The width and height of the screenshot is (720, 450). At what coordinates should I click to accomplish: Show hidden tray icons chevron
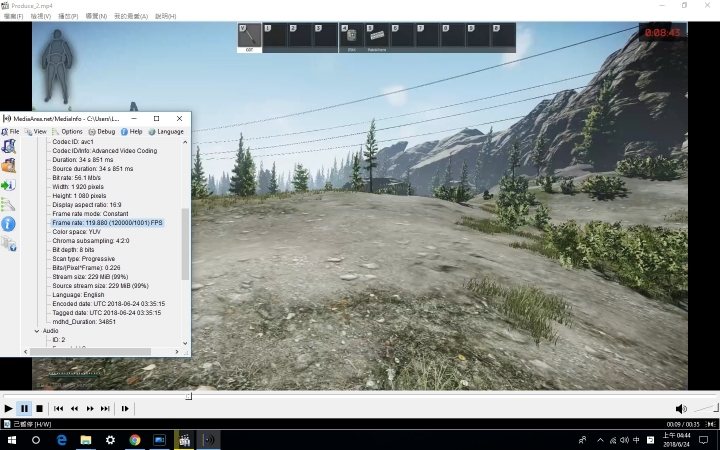coord(600,440)
